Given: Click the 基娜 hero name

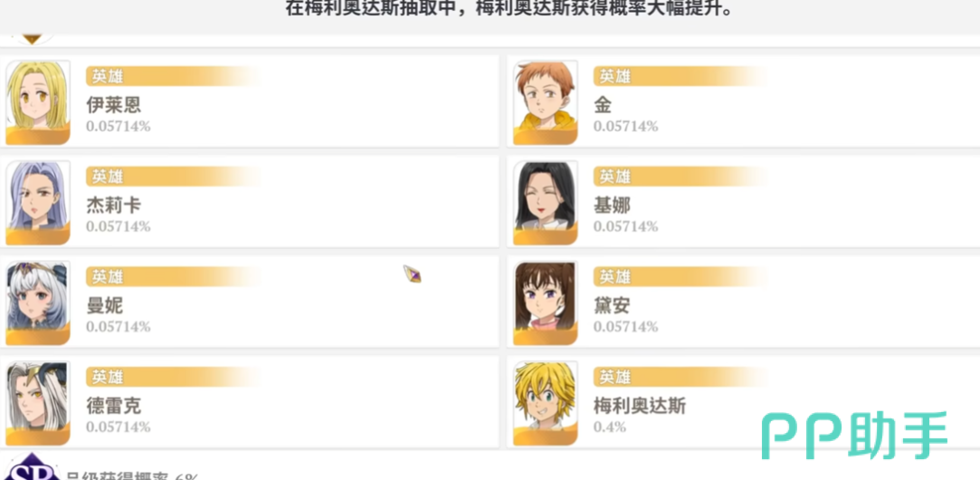Looking at the screenshot, I should click(612, 206).
